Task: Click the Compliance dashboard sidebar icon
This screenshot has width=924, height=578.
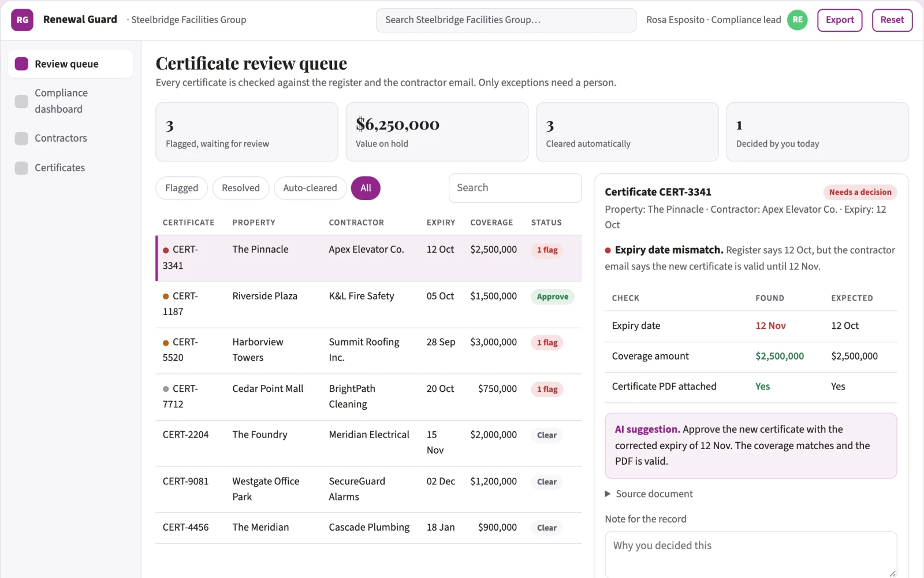Action: [21, 101]
